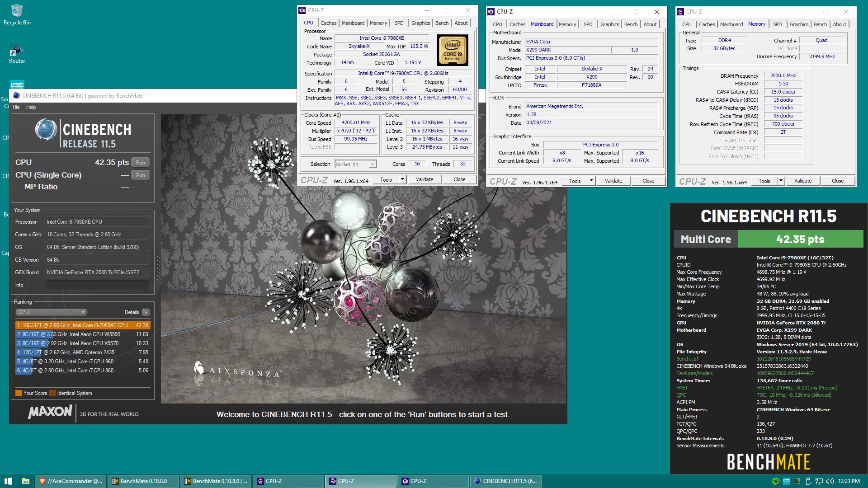The image size is (868, 488).
Task: Open the Recycle Bin desktop icon
Action: [x=17, y=14]
